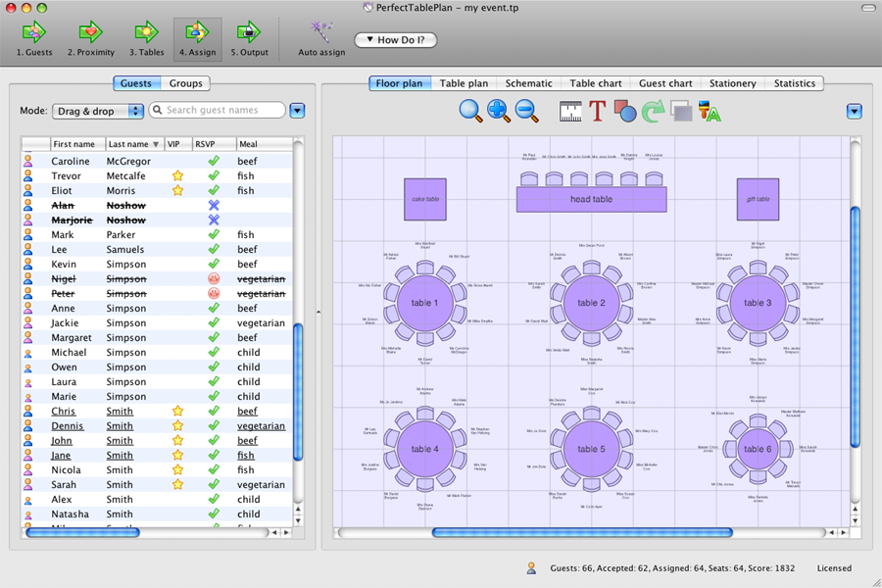The width and height of the screenshot is (882, 588).
Task: Switch to the Statistics tab
Action: (x=794, y=83)
